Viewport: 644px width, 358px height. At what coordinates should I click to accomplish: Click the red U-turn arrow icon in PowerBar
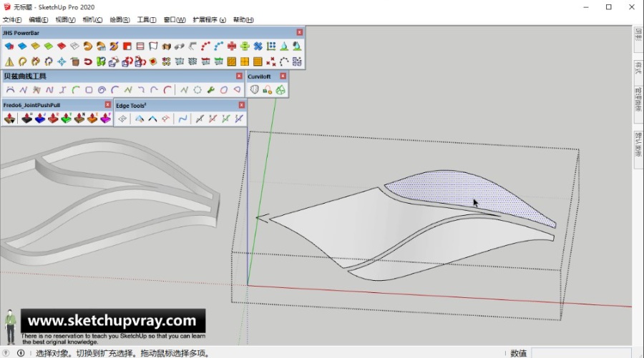[x=88, y=61]
